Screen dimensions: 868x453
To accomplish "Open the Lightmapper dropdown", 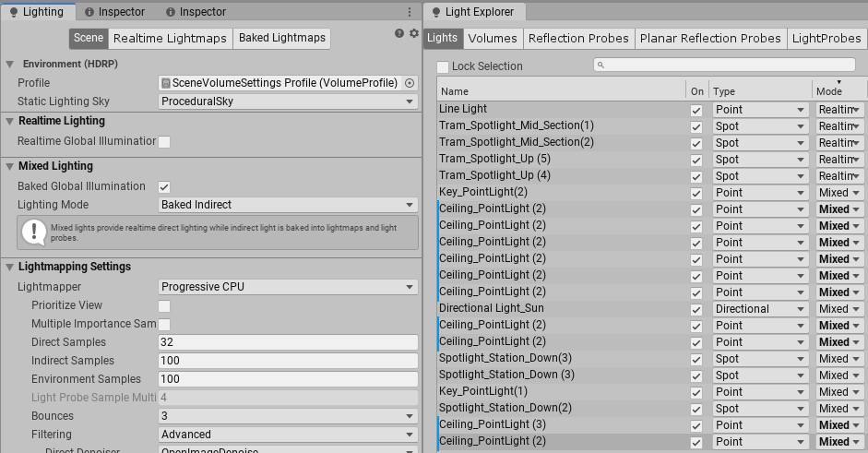I will pos(288,287).
